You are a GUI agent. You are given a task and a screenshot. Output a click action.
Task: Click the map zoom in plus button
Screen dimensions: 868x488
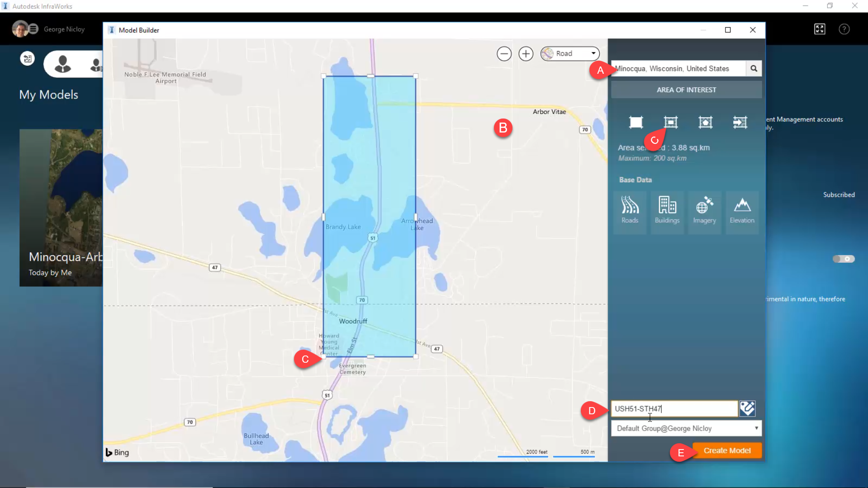[526, 54]
